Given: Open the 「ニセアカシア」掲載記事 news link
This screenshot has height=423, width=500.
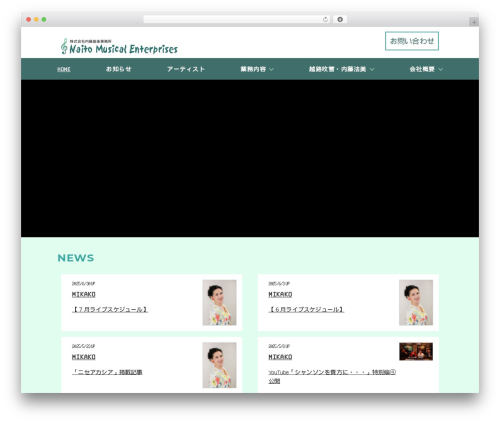Looking at the screenshot, I should pyautogui.click(x=107, y=372).
